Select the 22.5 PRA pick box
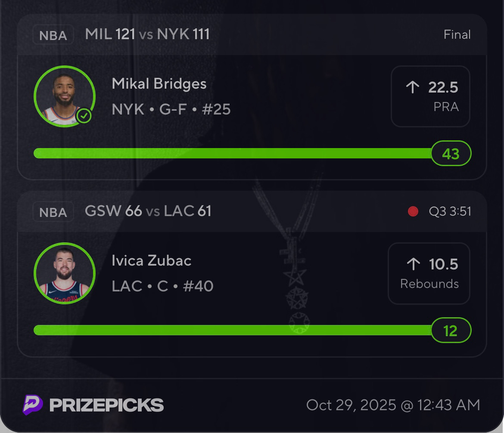The width and height of the screenshot is (504, 433). (x=430, y=96)
